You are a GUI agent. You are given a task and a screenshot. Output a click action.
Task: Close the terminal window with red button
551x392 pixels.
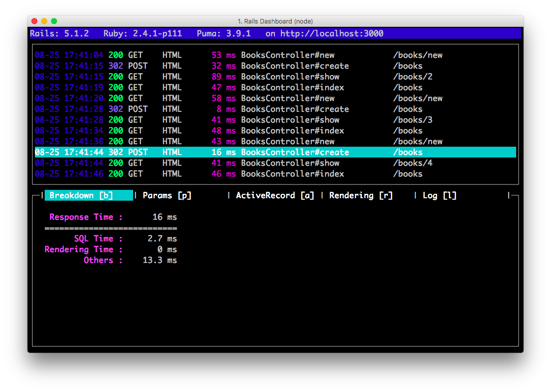tap(34, 21)
